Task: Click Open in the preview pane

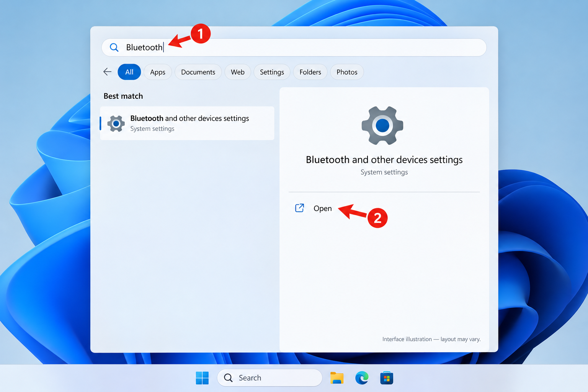Action: pos(323,208)
